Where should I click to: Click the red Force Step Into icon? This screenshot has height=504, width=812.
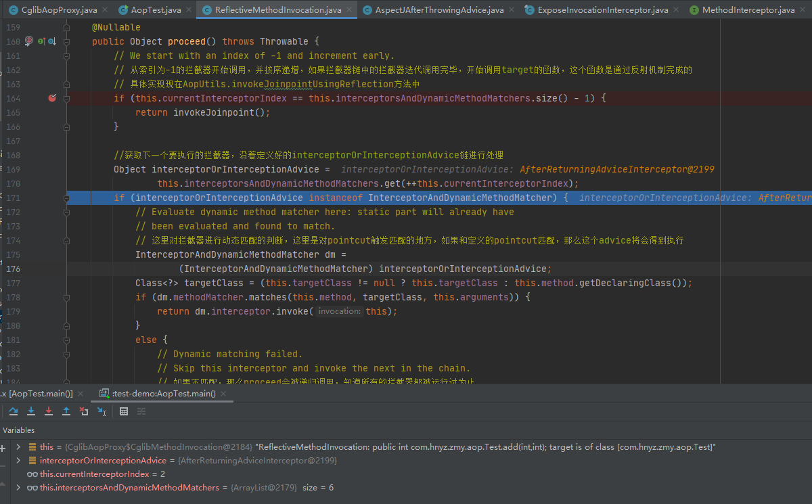(x=49, y=411)
